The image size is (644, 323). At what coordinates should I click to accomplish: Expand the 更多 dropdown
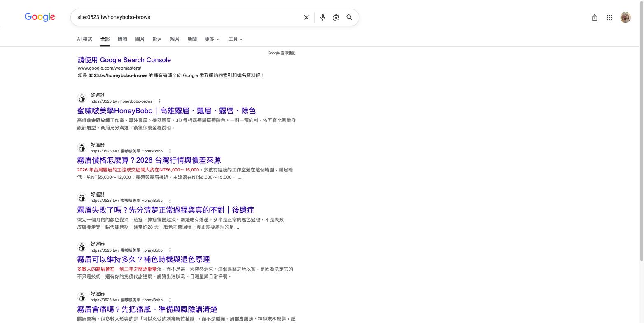212,39
